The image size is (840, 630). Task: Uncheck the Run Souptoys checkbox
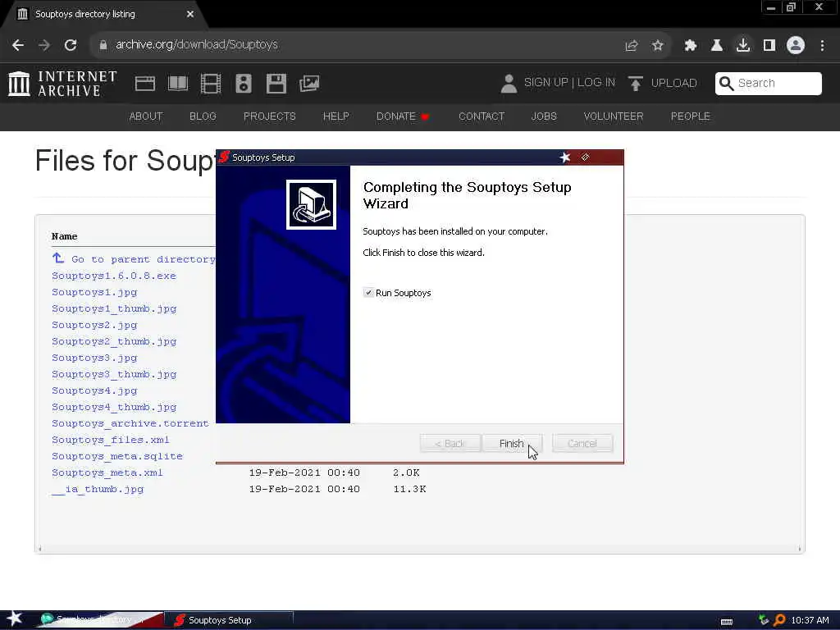tap(368, 293)
